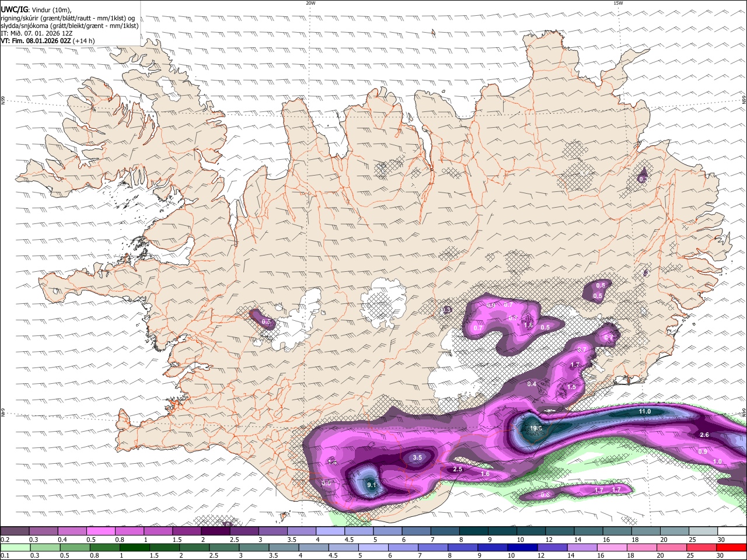Click the "0.1" label in the rain legend
The image size is (747, 560).
point(5,556)
